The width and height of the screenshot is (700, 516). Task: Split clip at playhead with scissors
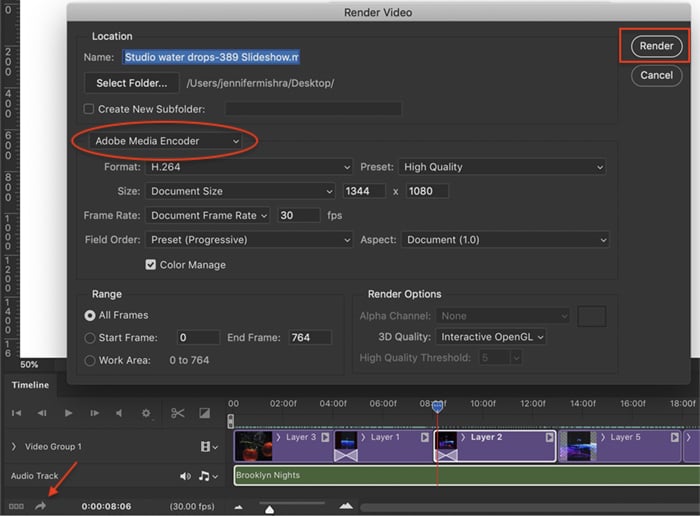[177, 413]
